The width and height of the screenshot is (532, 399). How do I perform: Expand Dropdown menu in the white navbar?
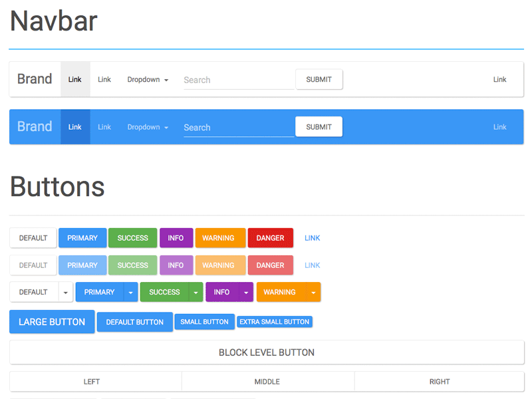(148, 79)
